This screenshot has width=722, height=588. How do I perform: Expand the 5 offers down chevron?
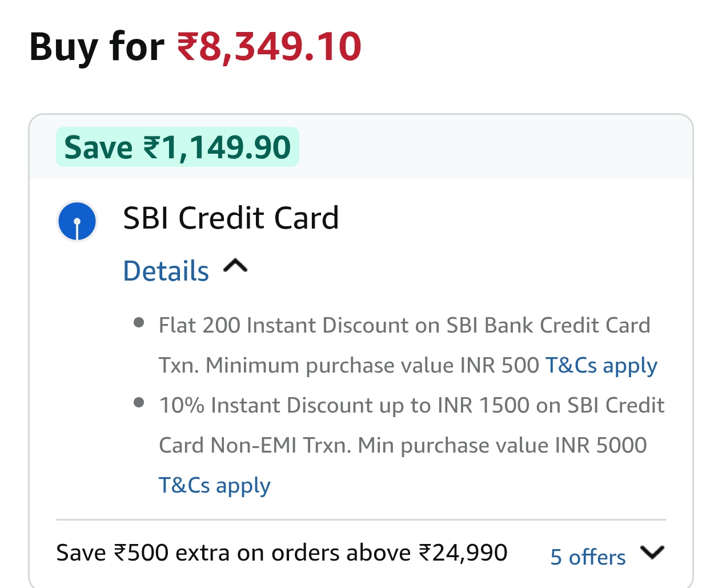[x=652, y=553]
